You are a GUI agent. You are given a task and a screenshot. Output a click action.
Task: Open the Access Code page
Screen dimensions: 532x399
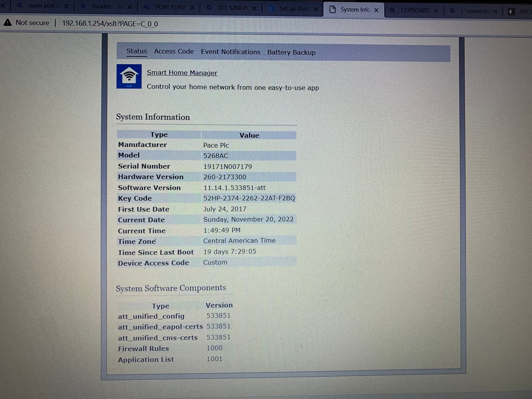(x=174, y=52)
